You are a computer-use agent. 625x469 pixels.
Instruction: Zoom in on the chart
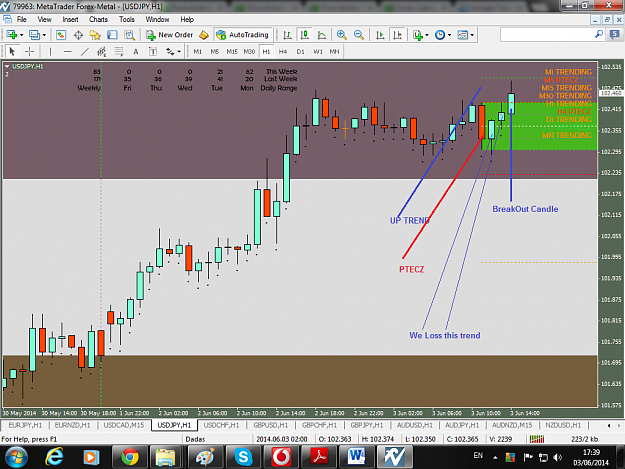click(342, 35)
